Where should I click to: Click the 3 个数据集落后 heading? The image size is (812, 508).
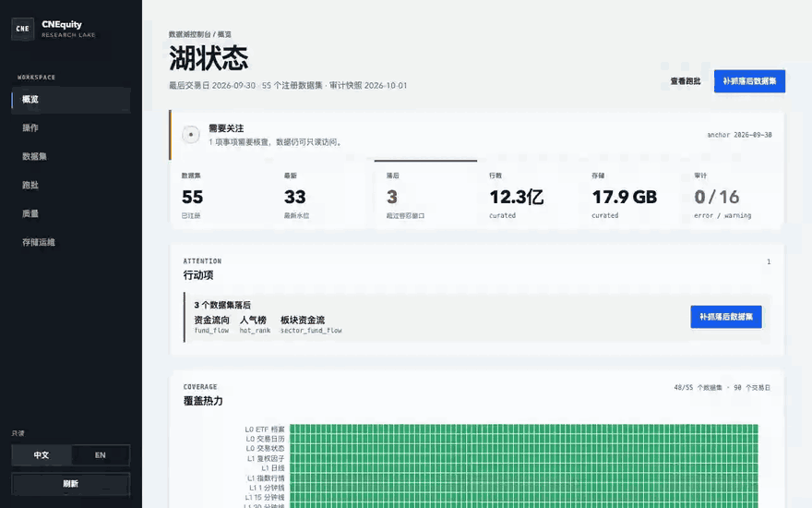(222, 306)
